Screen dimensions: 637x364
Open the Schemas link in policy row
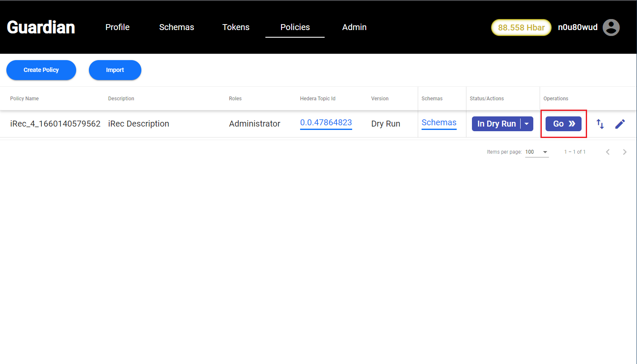(x=439, y=123)
